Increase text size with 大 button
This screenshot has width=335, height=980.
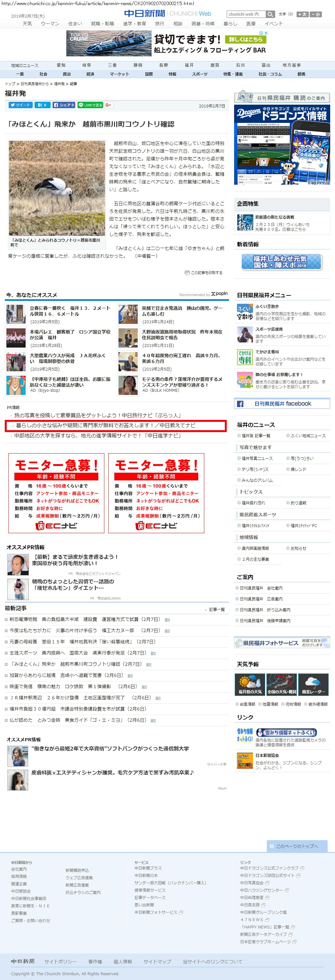click(x=303, y=14)
